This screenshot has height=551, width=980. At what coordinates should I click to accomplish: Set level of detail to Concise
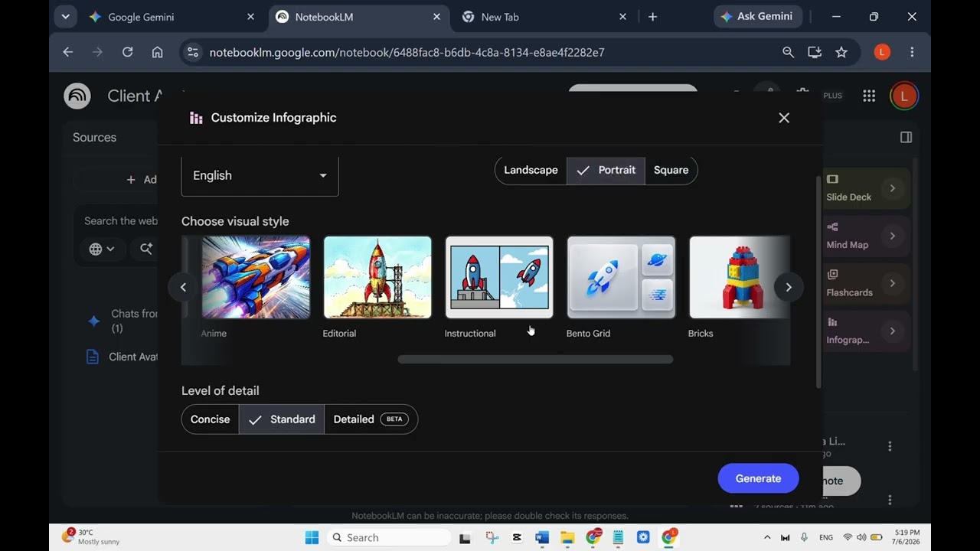coord(210,419)
